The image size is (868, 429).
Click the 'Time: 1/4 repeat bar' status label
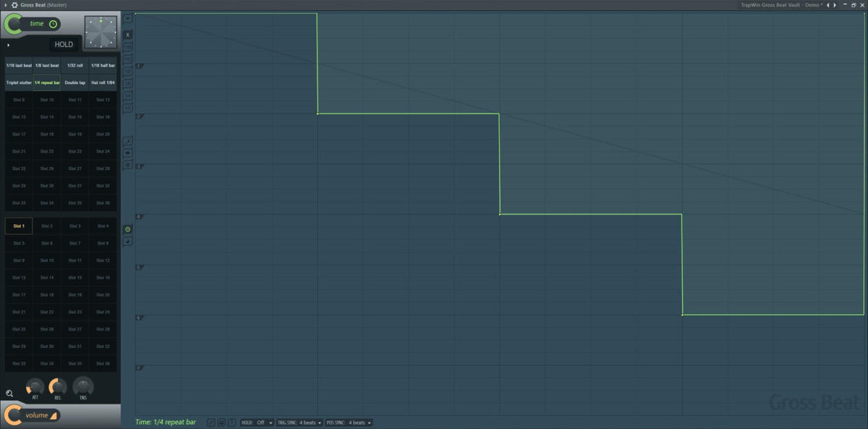[x=166, y=422]
